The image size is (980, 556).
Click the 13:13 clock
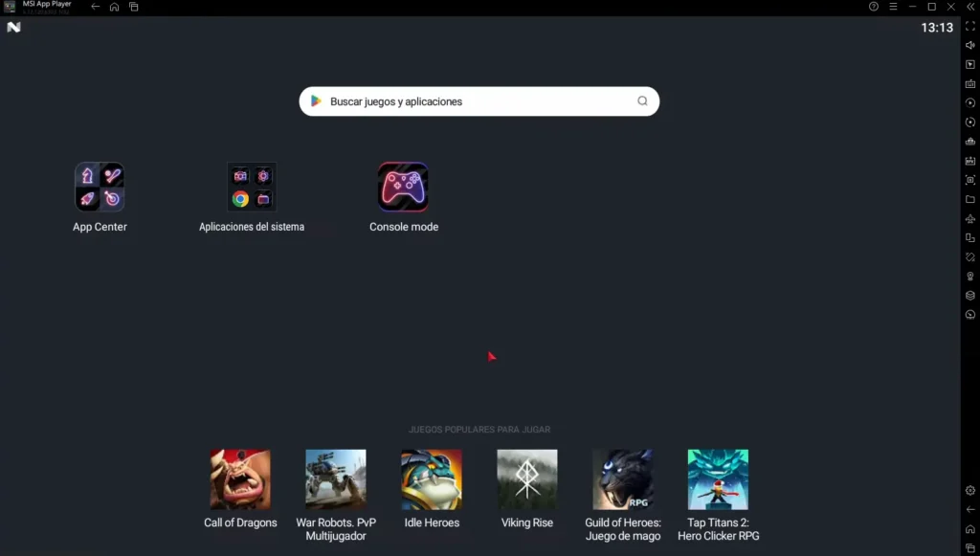(937, 28)
